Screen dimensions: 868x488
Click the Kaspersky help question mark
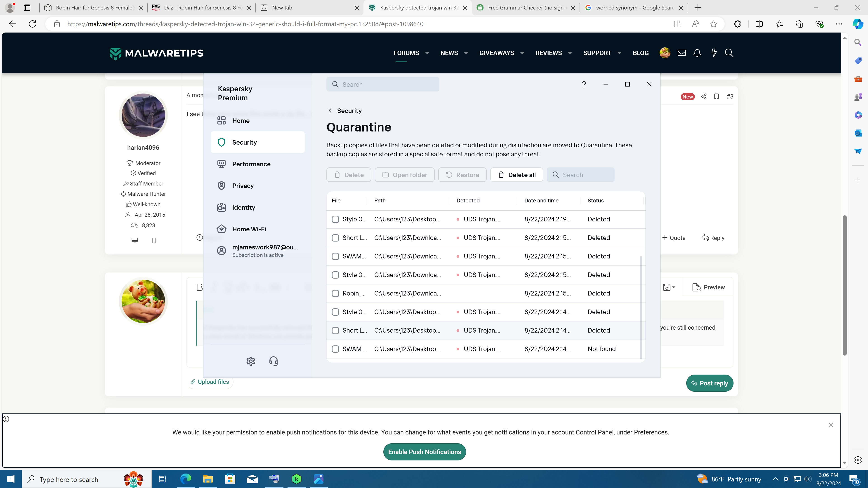pyautogui.click(x=584, y=84)
